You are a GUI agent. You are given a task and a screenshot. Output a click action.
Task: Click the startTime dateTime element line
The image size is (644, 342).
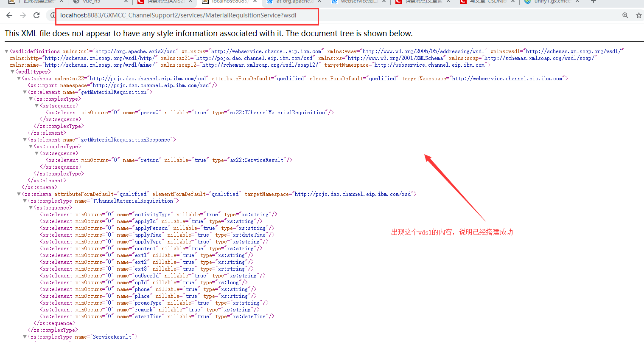[157, 317]
